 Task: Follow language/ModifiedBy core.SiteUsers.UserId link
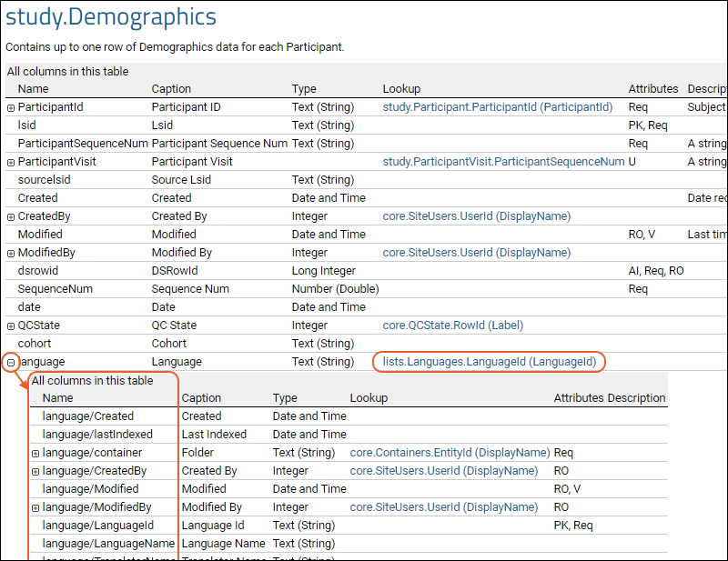(x=443, y=507)
